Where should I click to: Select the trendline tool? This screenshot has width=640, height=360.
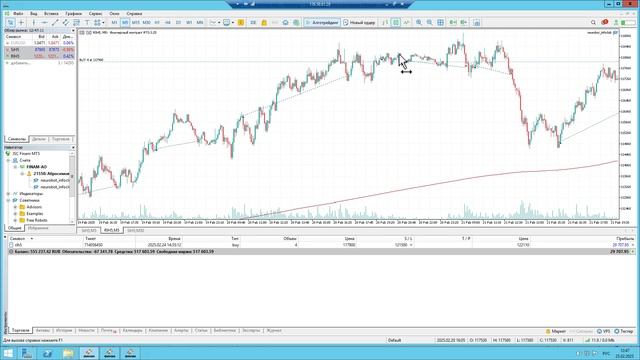pyautogui.click(x=55, y=22)
